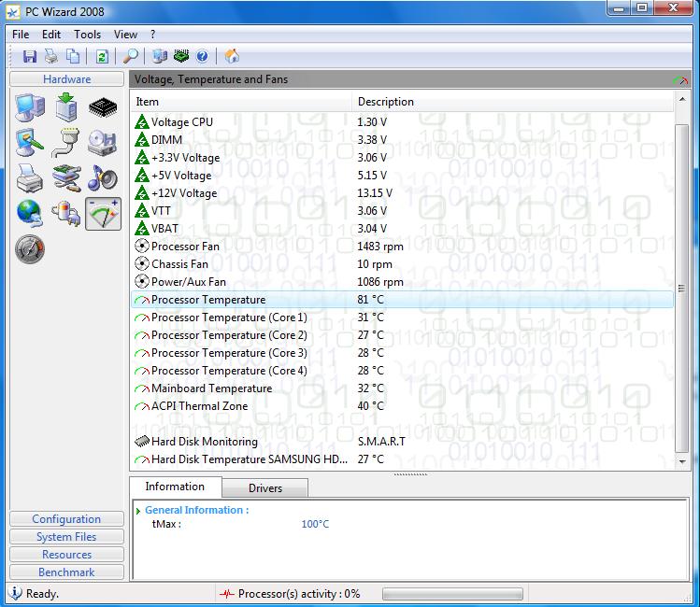
Task: Select the Chassis Fan row
Action: click(x=402, y=264)
